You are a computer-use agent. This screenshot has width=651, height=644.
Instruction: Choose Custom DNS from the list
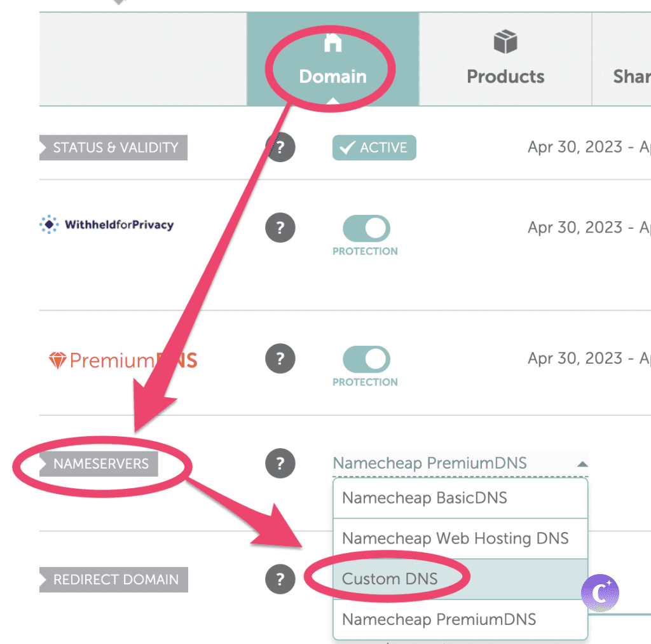(390, 579)
